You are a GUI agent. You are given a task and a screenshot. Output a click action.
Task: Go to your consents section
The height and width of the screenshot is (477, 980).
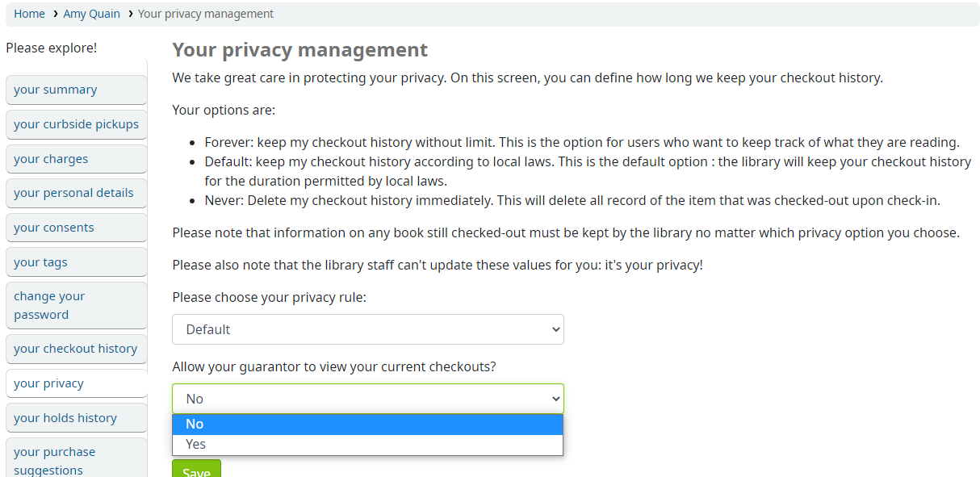(77, 228)
